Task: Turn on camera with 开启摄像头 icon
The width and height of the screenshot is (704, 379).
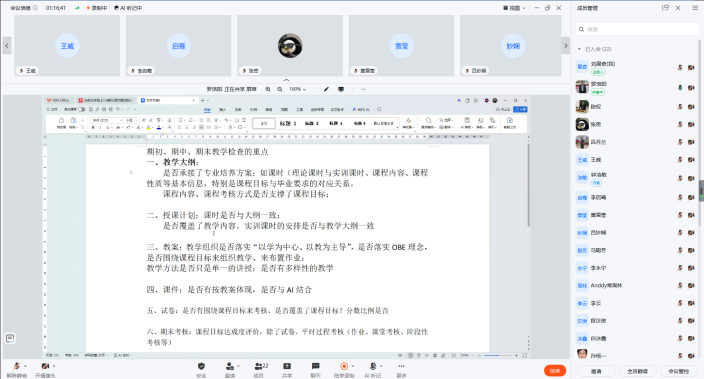Action: tap(45, 366)
